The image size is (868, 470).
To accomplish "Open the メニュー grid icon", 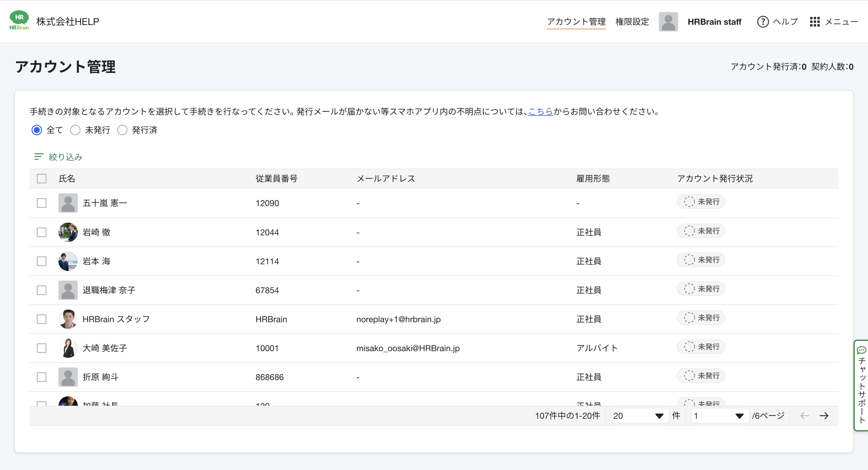I will 814,22.
